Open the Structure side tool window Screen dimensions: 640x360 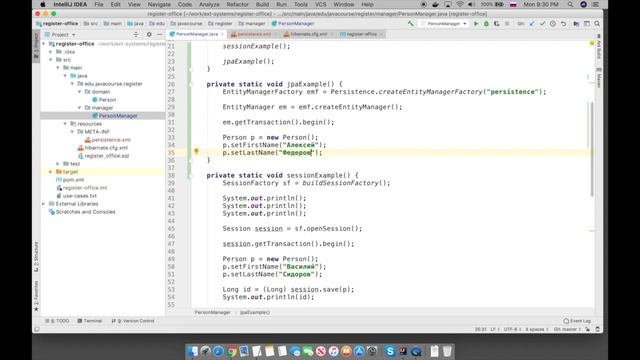36,257
